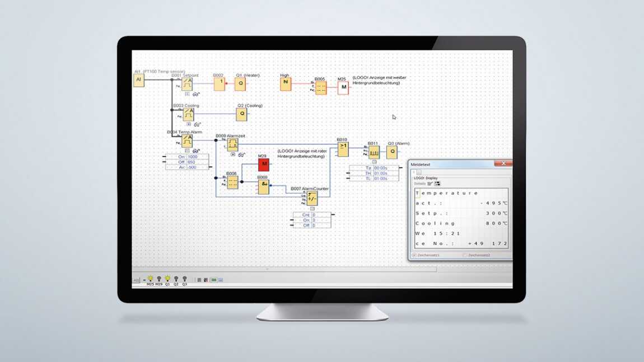Click the On value field of B004
The image size is (644, 362).
[x=198, y=157]
